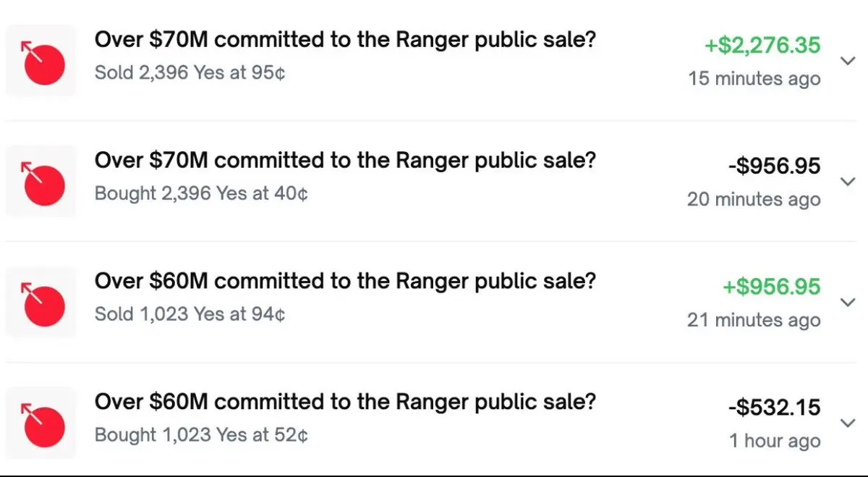Click the "15 minutes ago" timestamp
868x477 pixels.
pos(754,79)
